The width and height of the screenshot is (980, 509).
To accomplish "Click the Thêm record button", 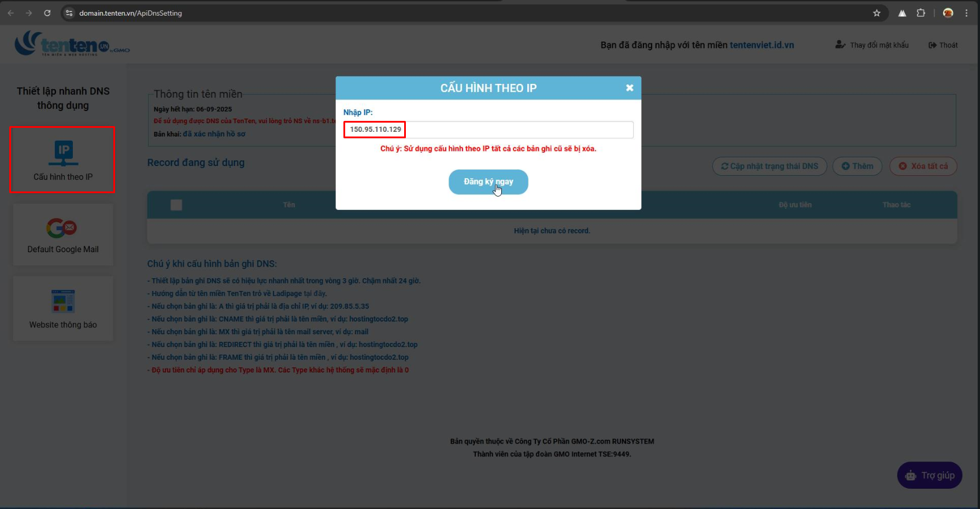I will [x=857, y=167].
